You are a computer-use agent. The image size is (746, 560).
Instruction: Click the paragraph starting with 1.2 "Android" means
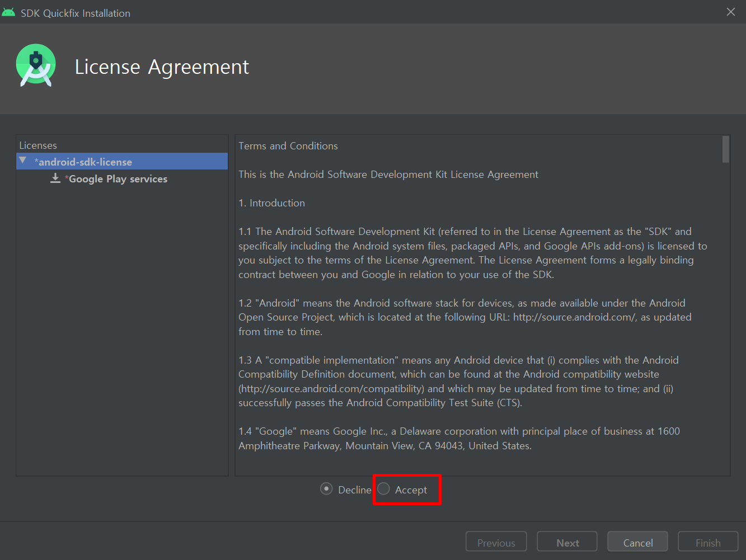click(465, 317)
